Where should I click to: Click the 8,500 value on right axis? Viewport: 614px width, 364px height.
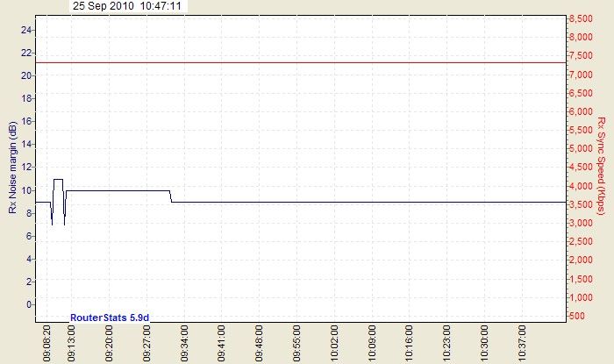pyautogui.click(x=581, y=18)
